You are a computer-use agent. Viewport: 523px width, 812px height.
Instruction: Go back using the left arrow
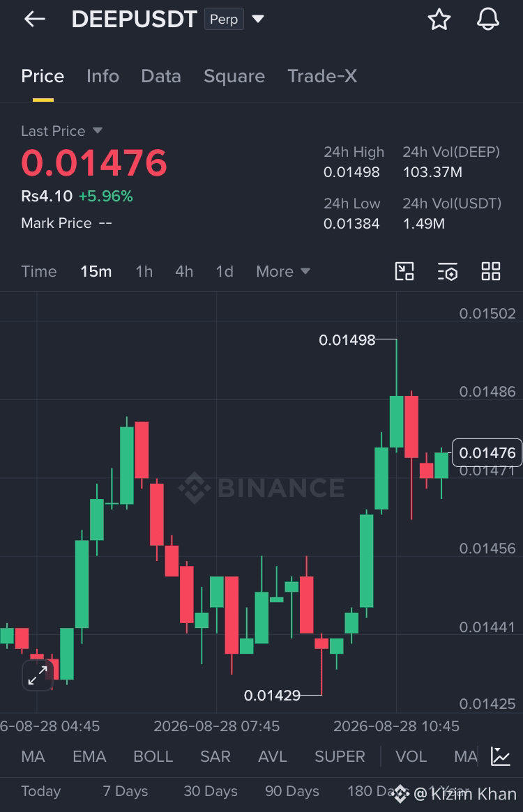[35, 19]
